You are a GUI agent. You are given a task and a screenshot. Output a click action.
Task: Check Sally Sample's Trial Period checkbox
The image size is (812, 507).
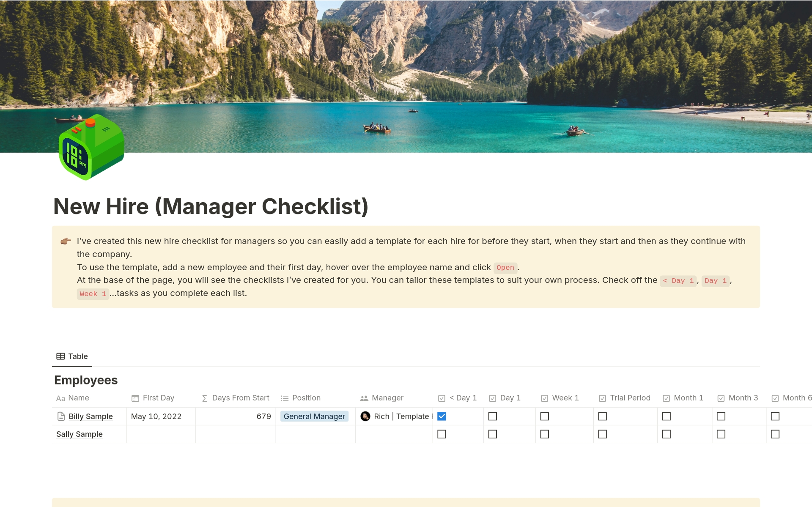click(x=602, y=434)
